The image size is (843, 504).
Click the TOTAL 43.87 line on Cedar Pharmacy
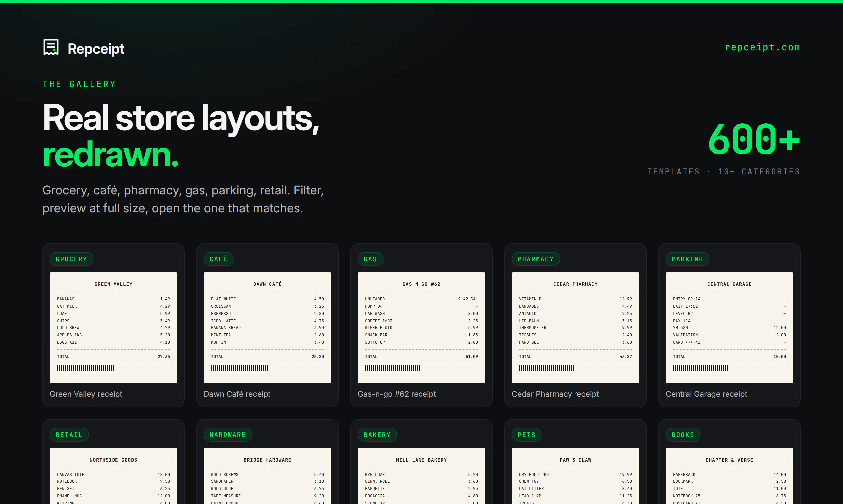[x=575, y=356]
